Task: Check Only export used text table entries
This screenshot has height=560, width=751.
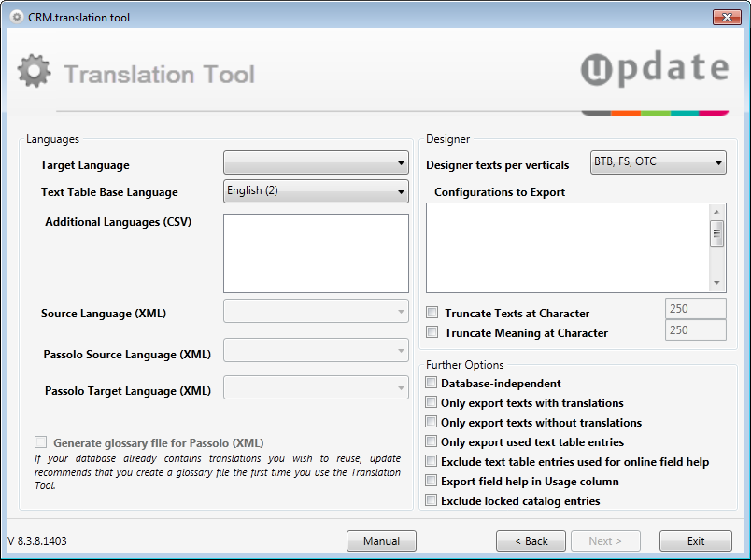Action: coord(431,441)
